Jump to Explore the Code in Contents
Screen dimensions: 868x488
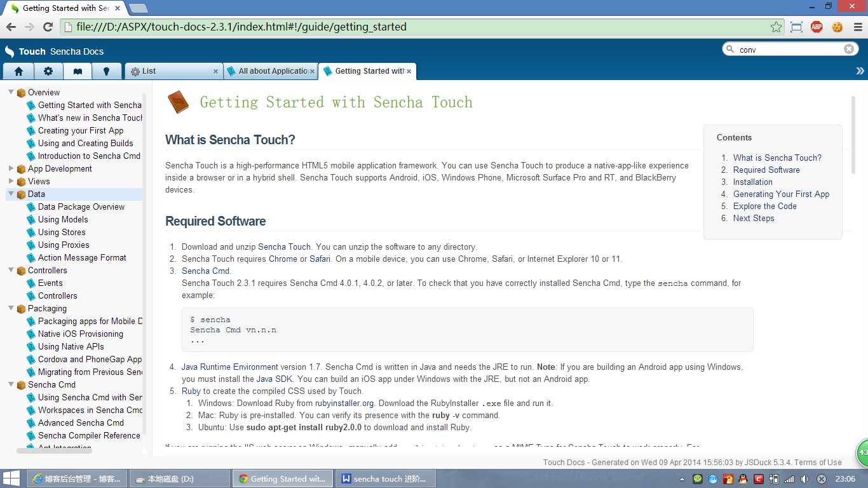764,206
